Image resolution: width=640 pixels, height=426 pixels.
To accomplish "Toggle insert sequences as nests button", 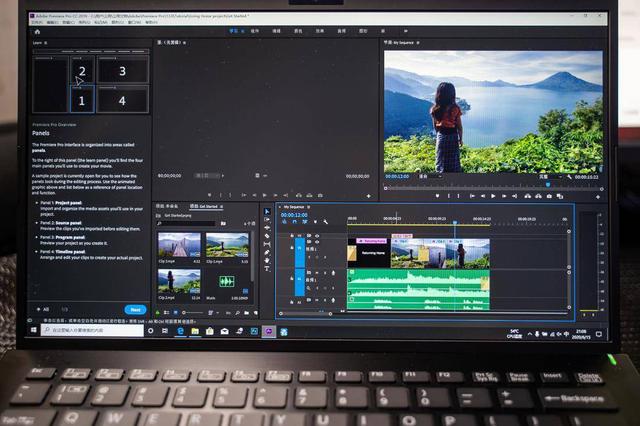I will [284, 222].
